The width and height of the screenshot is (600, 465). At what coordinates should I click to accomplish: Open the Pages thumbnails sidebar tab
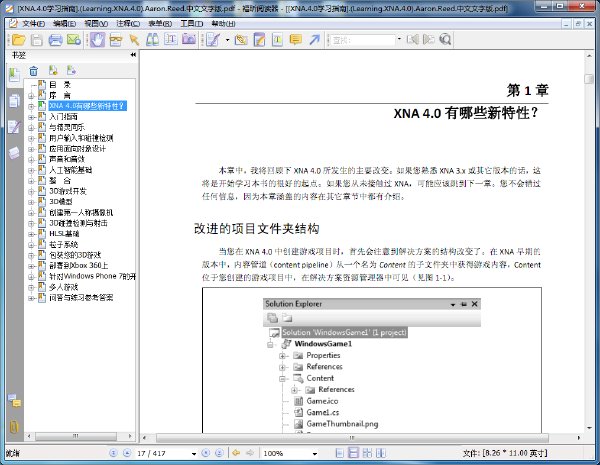click(14, 101)
